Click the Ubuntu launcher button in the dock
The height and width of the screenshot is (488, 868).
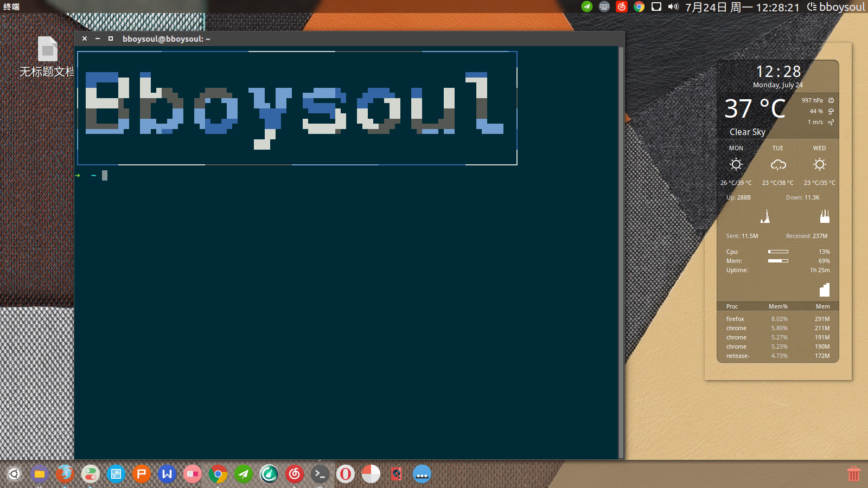[14, 474]
